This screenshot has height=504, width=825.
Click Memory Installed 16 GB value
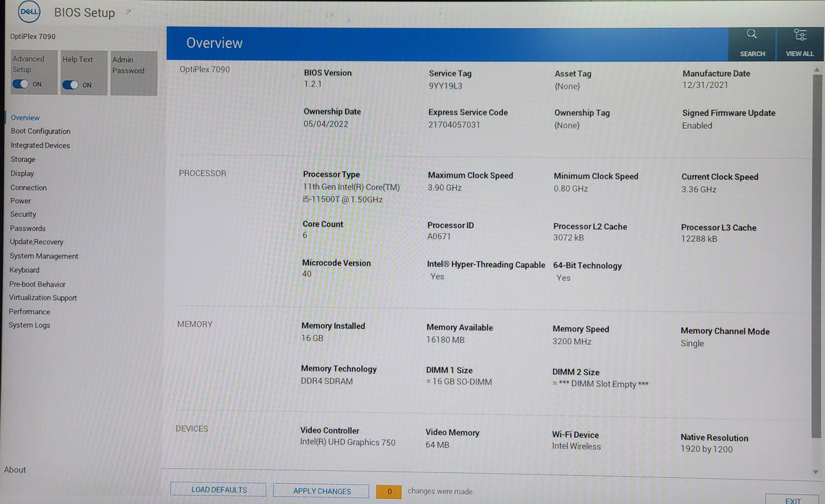pos(312,338)
